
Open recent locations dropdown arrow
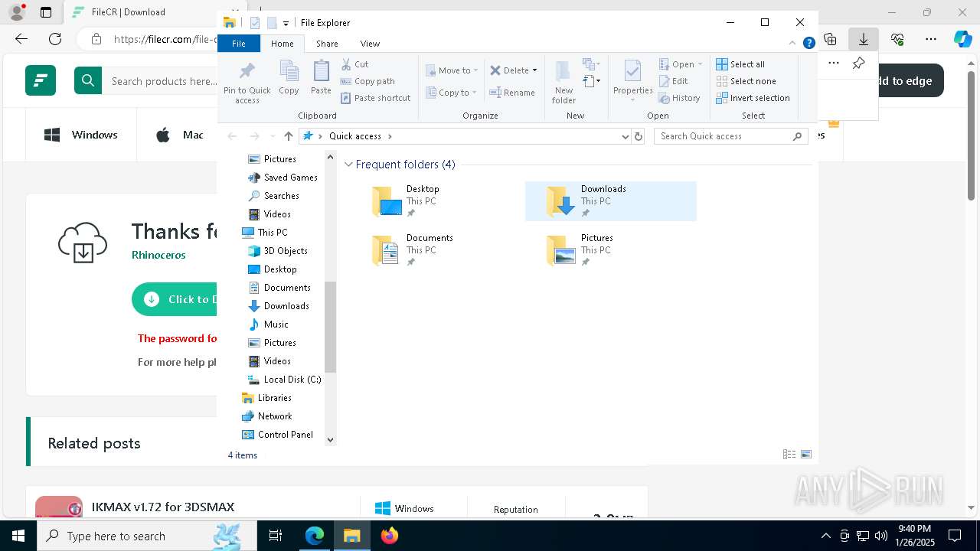click(x=272, y=136)
